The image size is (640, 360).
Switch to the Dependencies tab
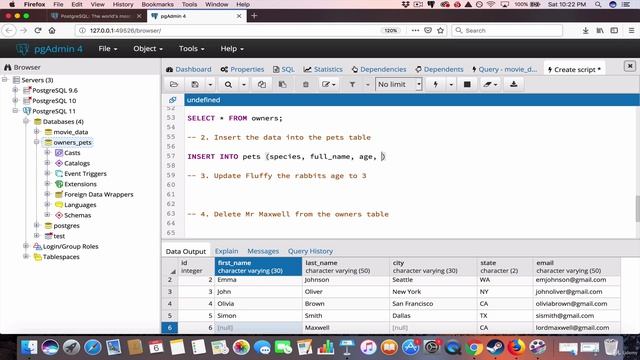point(379,69)
